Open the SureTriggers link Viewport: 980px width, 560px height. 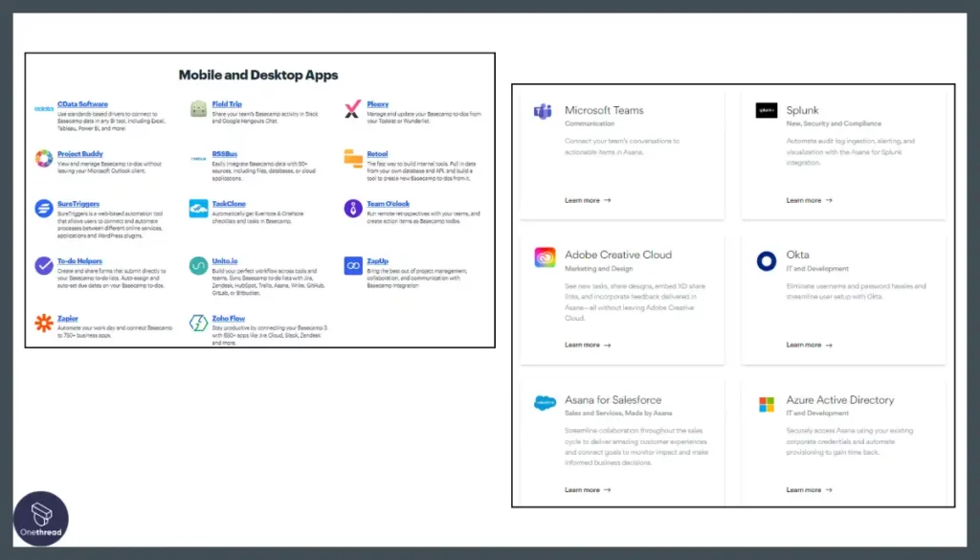click(x=78, y=204)
